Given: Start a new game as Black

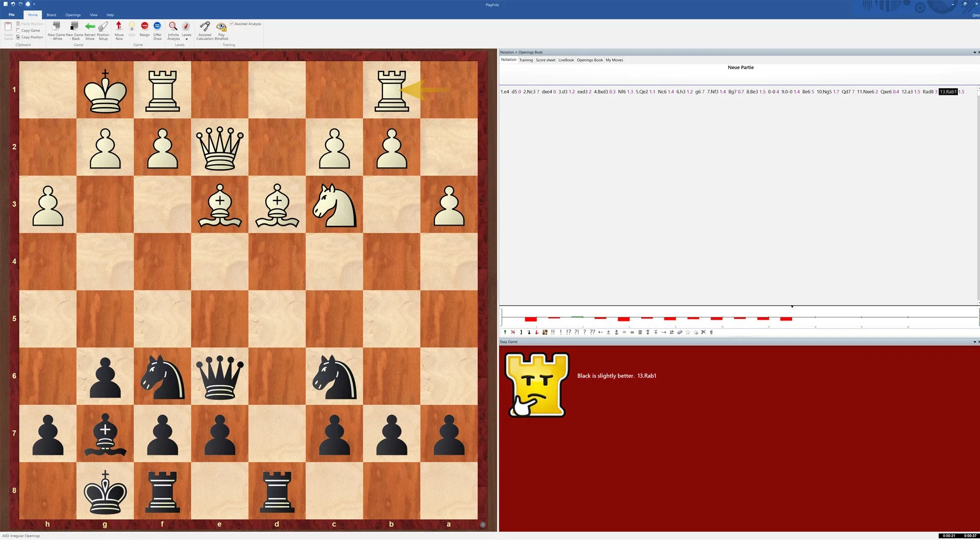Looking at the screenshot, I should pyautogui.click(x=75, y=31).
